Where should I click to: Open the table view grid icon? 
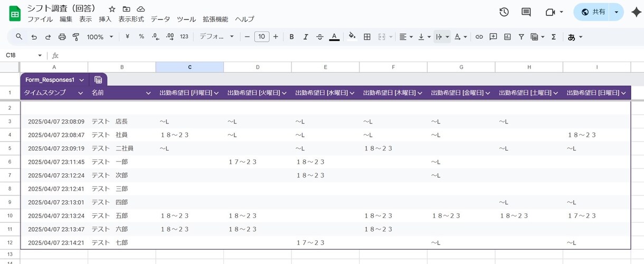pyautogui.click(x=98, y=80)
